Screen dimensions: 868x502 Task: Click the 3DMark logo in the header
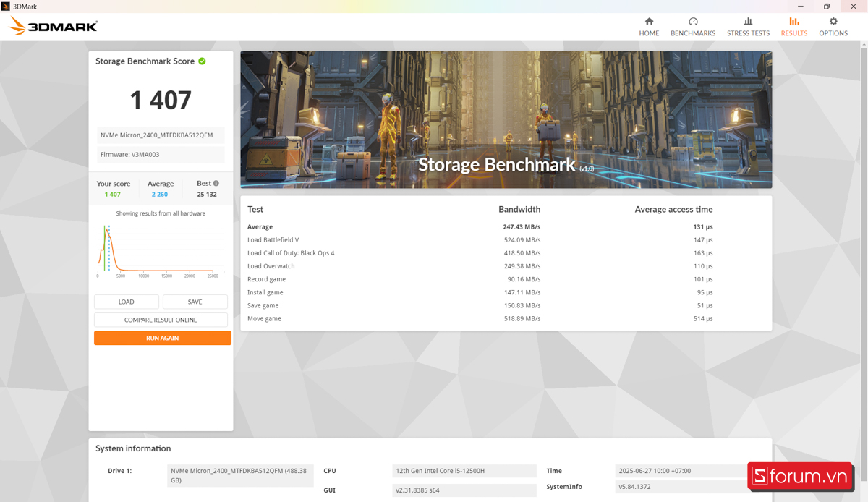pyautogui.click(x=53, y=27)
